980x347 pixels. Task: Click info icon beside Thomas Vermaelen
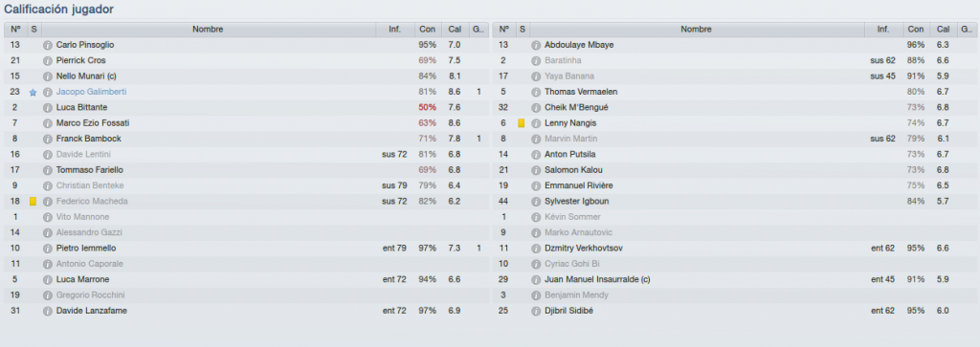point(536,92)
